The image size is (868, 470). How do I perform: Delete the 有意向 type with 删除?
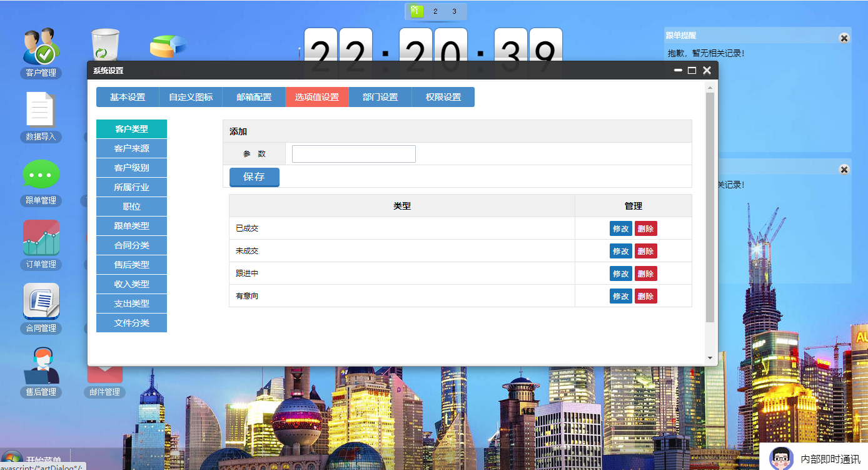(646, 296)
